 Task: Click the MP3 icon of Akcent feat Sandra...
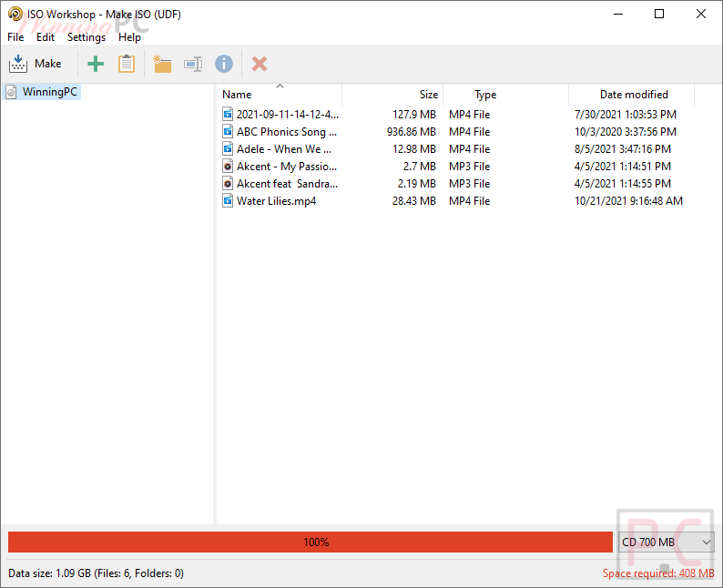(x=228, y=183)
